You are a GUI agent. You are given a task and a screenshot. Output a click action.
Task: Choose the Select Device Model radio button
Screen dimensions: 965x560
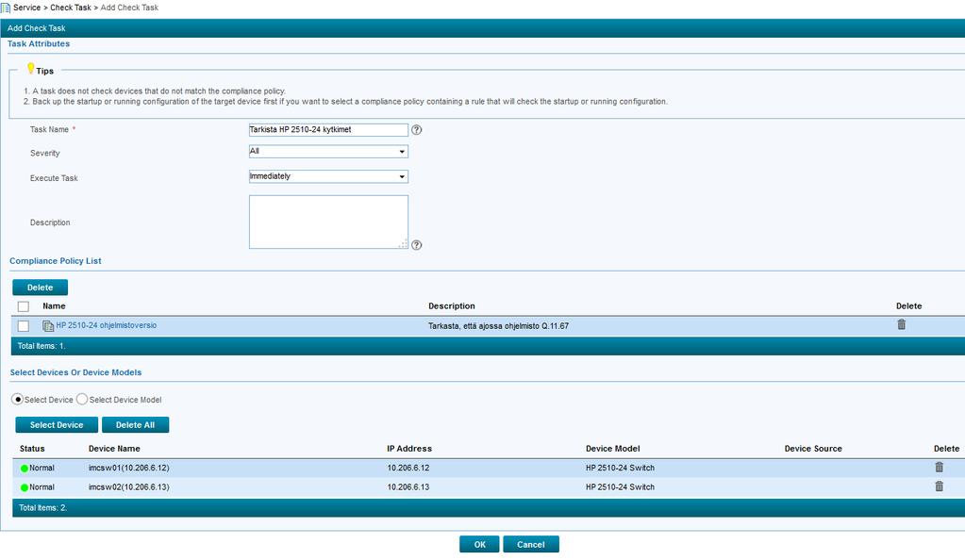pos(82,400)
